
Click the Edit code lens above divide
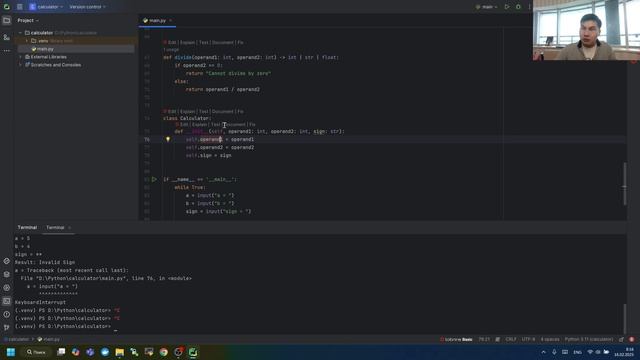pos(172,42)
